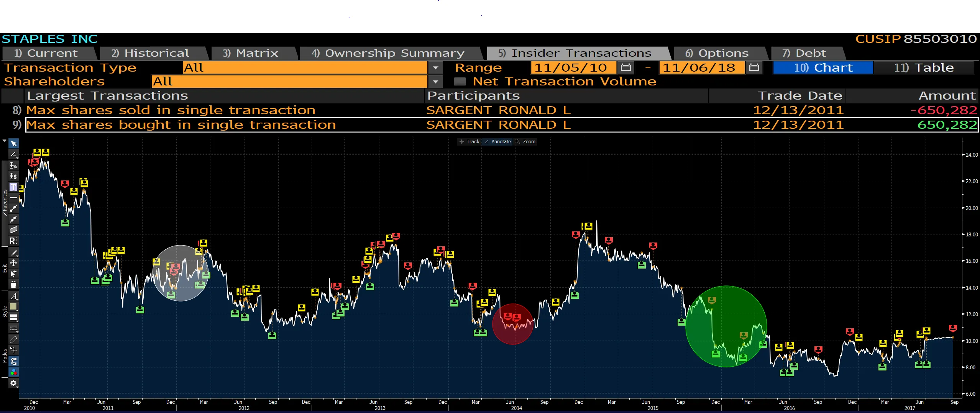
Task: Click the Track button above chart
Action: tap(469, 142)
